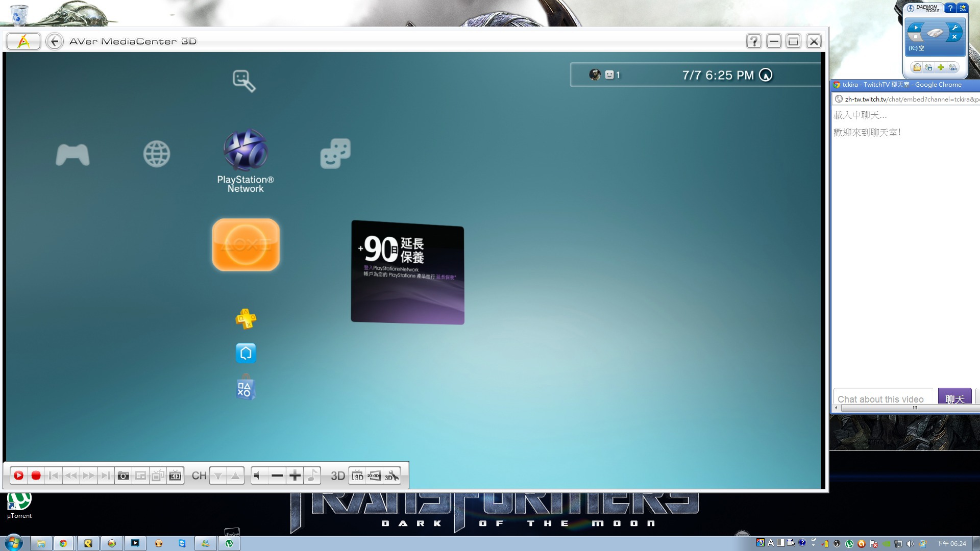
Task: Open Windows Explorer from the taskbar
Action: click(x=41, y=543)
